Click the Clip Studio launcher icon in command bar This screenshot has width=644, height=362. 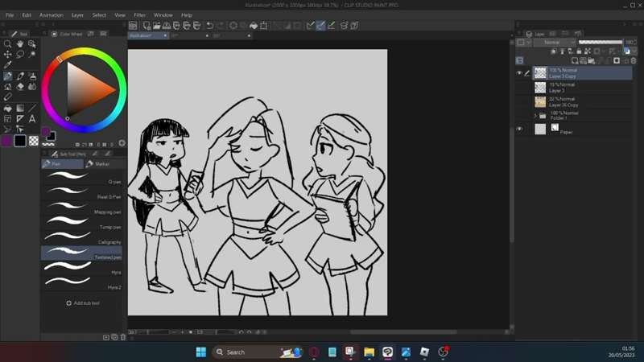coord(133,26)
